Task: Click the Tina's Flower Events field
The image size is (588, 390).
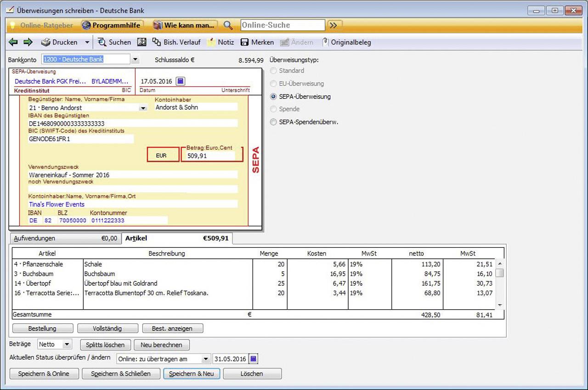Action: (133, 204)
